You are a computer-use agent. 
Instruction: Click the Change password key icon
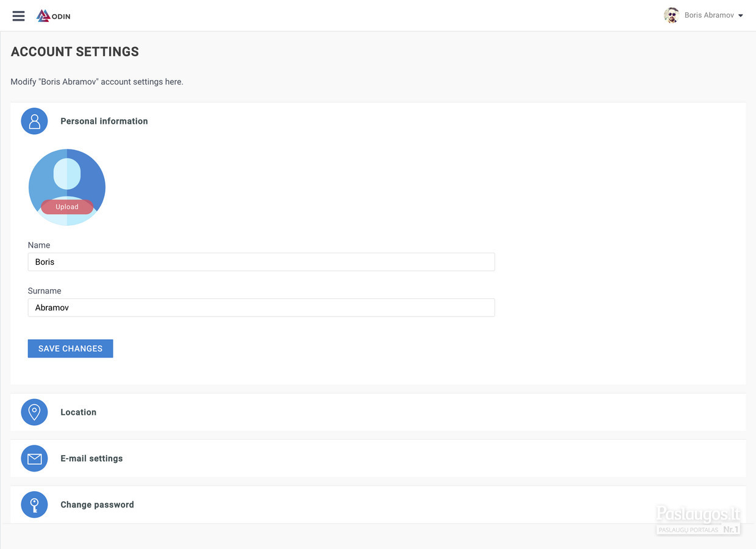click(34, 504)
